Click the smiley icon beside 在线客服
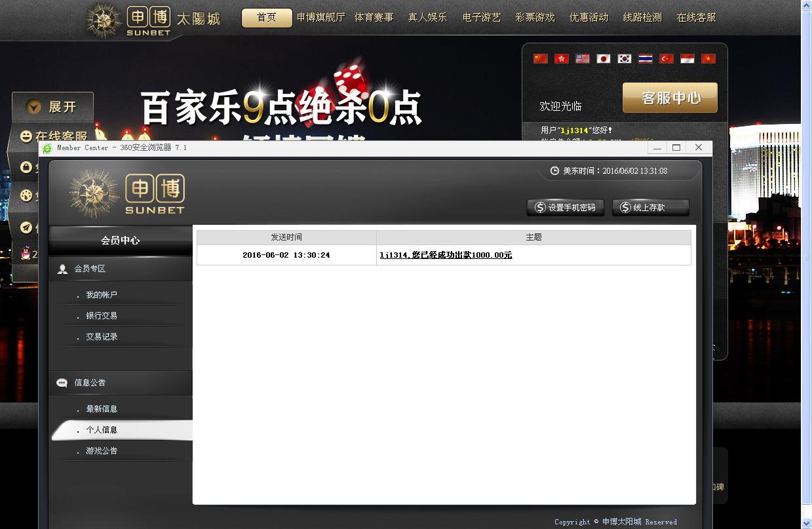 pyautogui.click(x=26, y=136)
